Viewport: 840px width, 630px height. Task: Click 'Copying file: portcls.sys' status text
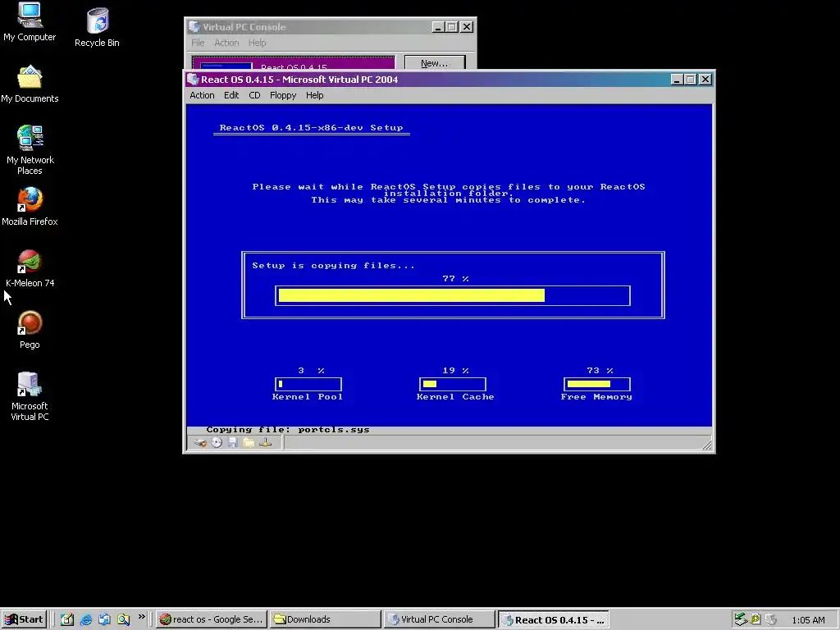[288, 430]
